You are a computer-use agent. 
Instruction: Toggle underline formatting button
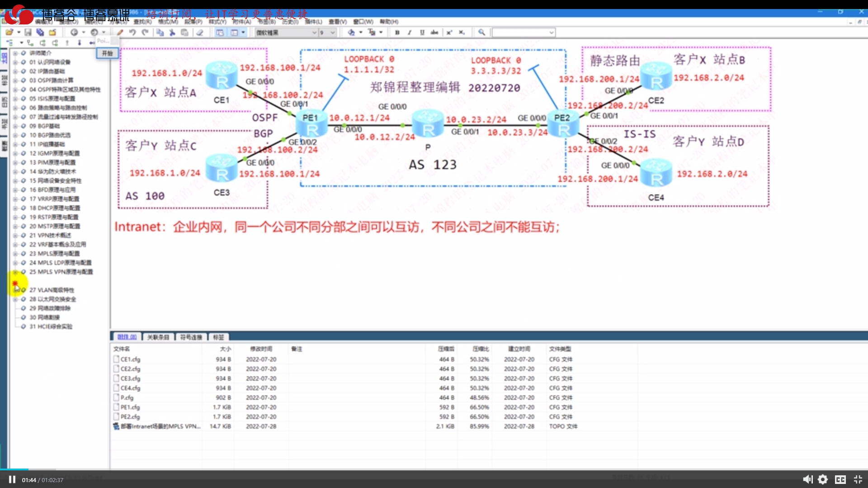click(422, 32)
